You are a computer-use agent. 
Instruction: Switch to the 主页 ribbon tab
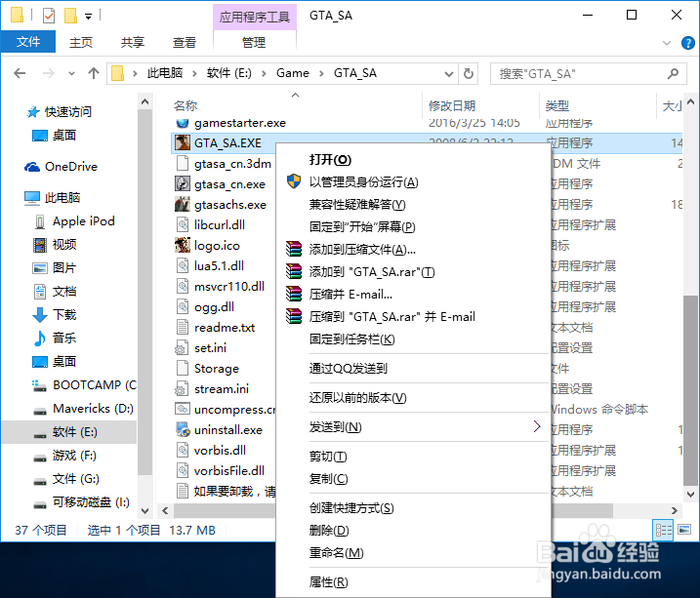pos(81,42)
